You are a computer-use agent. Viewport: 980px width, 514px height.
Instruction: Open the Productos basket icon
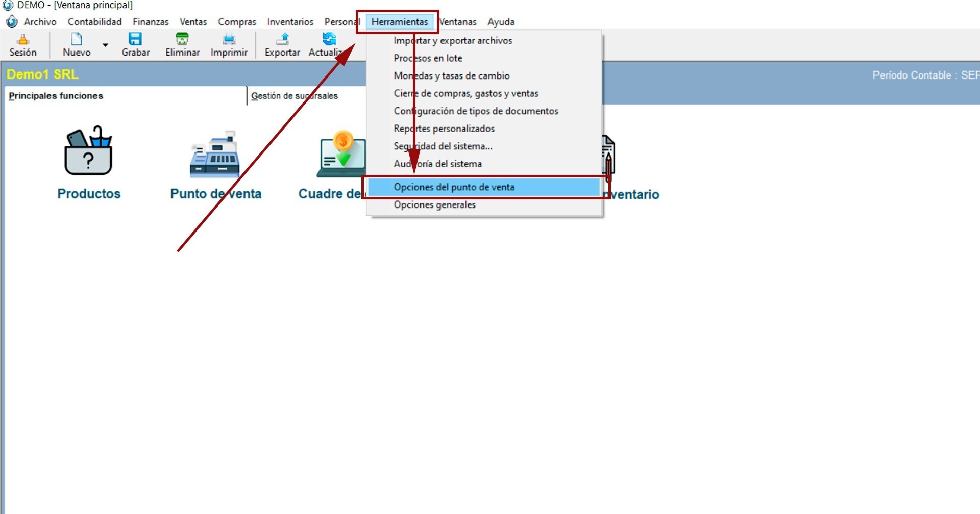click(88, 152)
